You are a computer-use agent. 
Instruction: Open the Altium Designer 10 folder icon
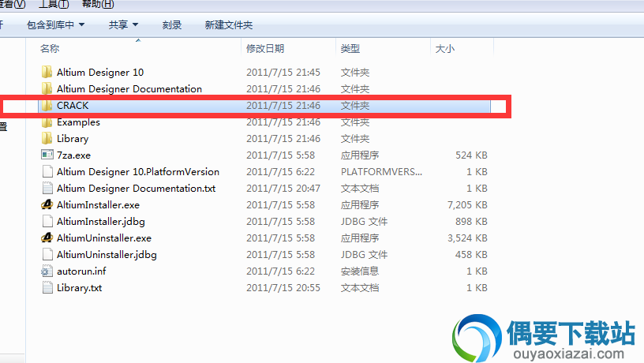pyautogui.click(x=47, y=73)
